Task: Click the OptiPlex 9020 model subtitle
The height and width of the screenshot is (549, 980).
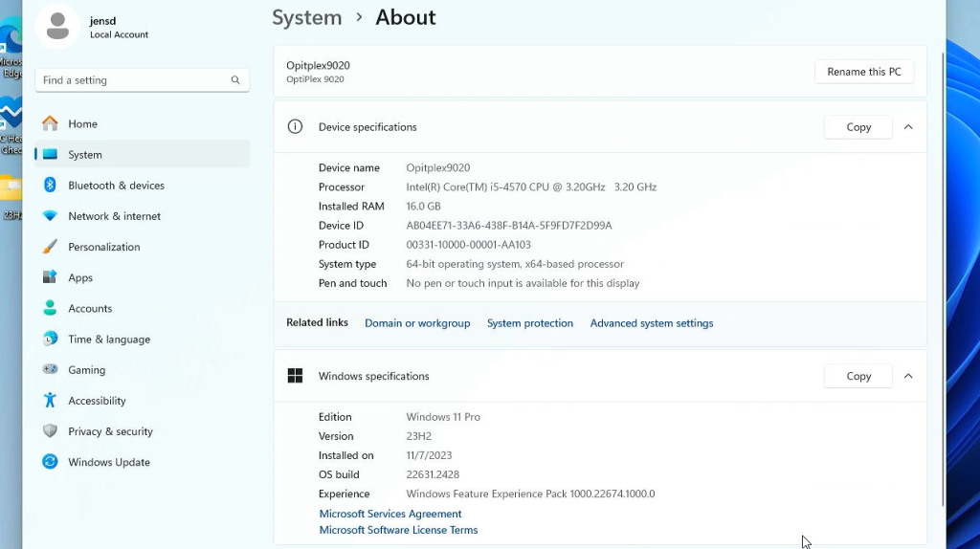Action: click(315, 79)
